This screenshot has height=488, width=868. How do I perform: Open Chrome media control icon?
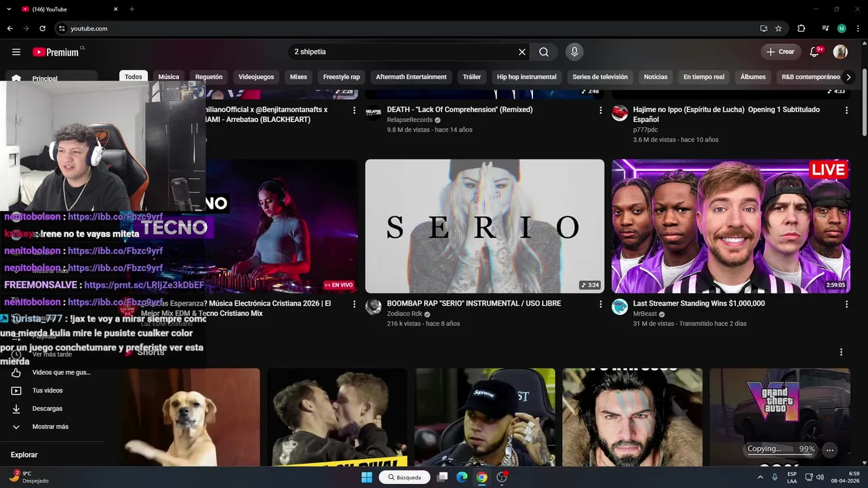pos(825,28)
